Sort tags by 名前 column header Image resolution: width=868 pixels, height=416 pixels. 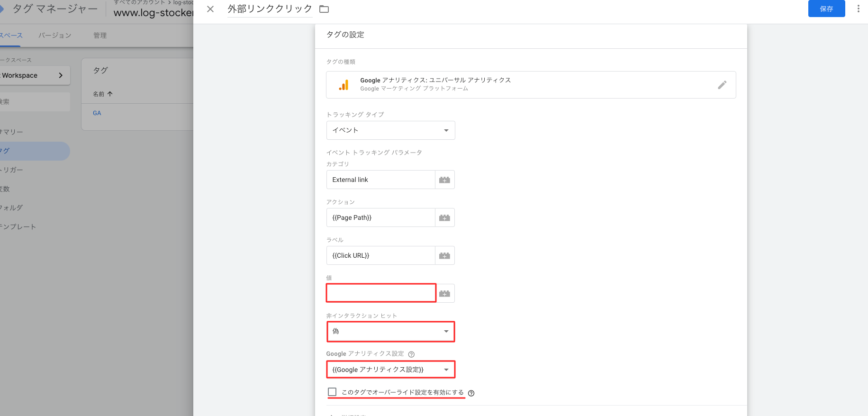point(103,94)
